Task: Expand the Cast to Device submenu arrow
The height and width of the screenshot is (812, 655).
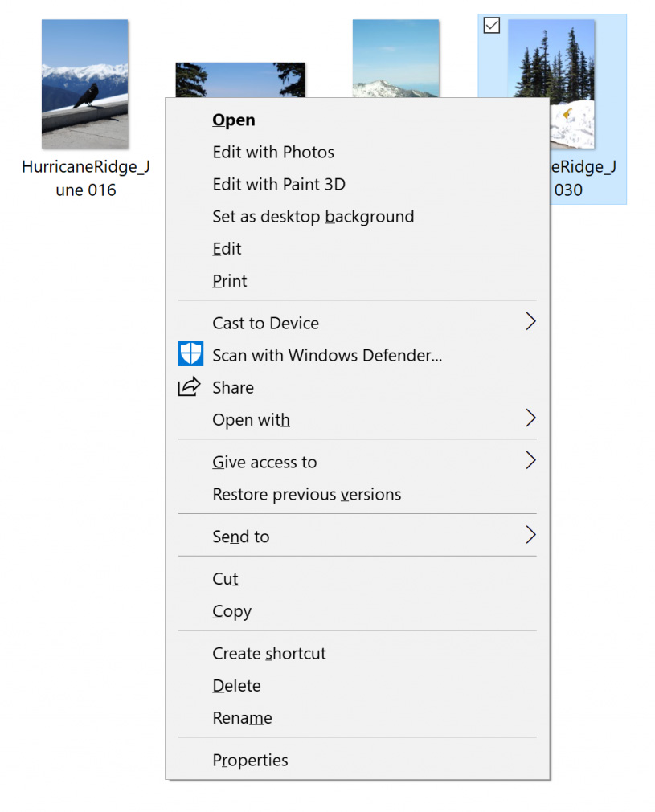Action: 530,321
